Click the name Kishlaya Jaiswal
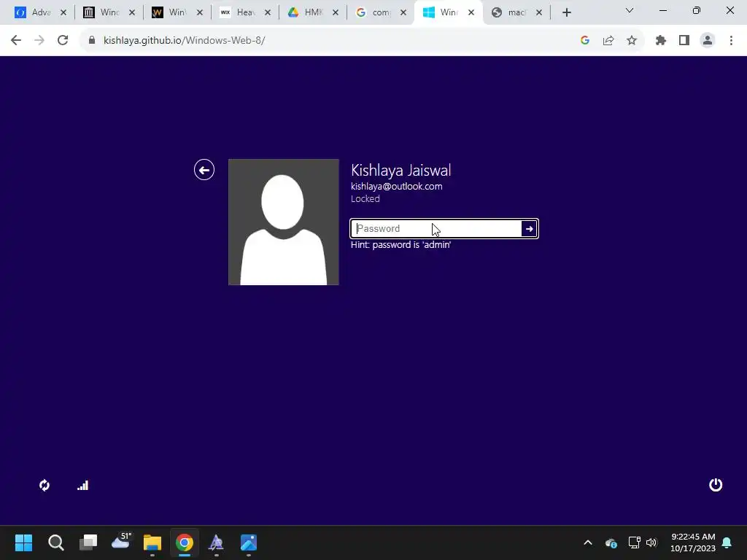The width and height of the screenshot is (747, 560). click(x=400, y=170)
